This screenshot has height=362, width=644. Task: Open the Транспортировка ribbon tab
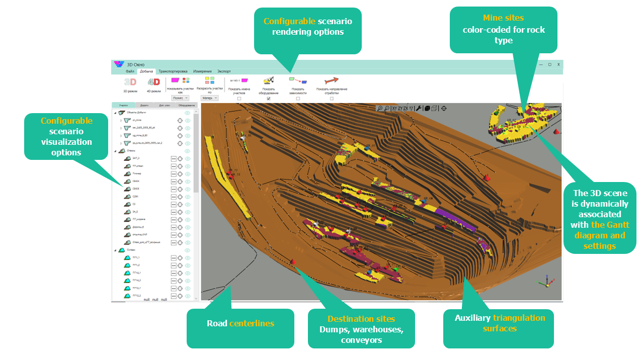173,71
